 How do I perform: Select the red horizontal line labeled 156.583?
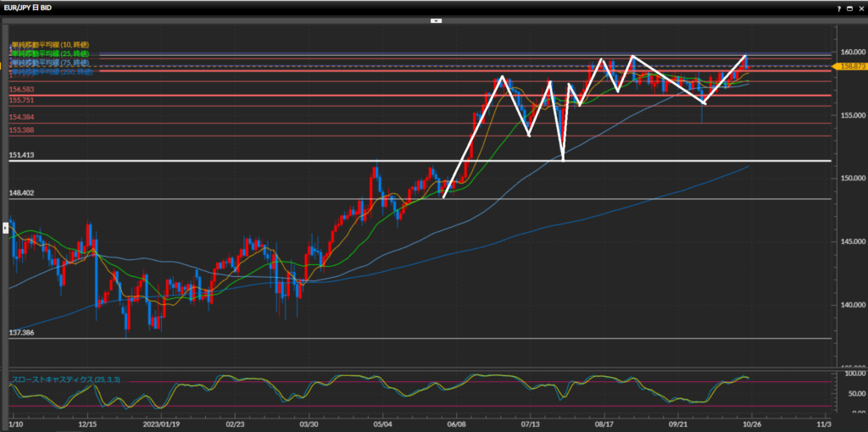254,96
